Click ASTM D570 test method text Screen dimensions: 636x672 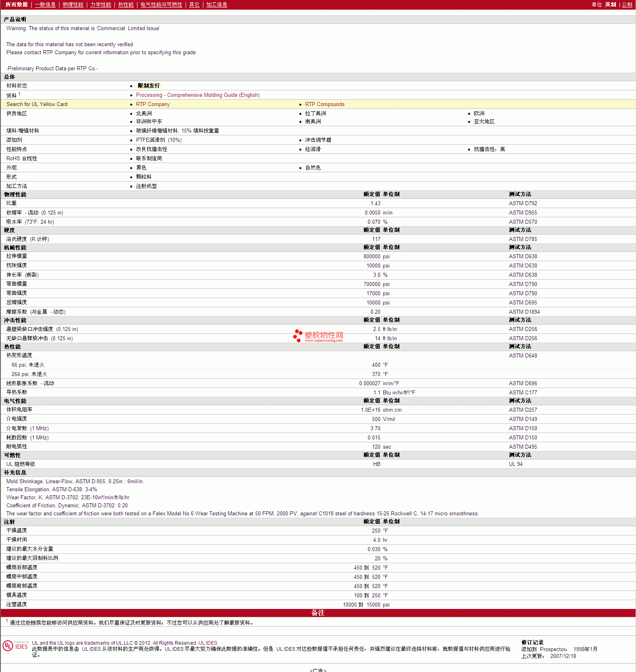point(523,222)
